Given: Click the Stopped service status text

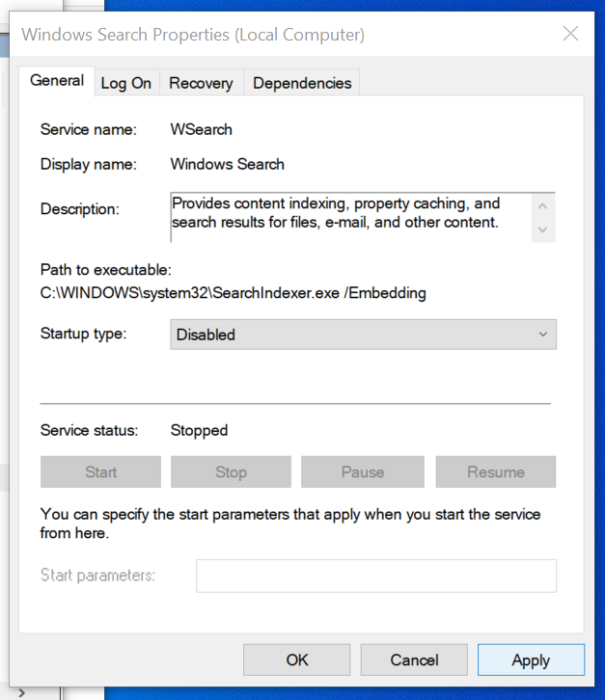Looking at the screenshot, I should 199,430.
